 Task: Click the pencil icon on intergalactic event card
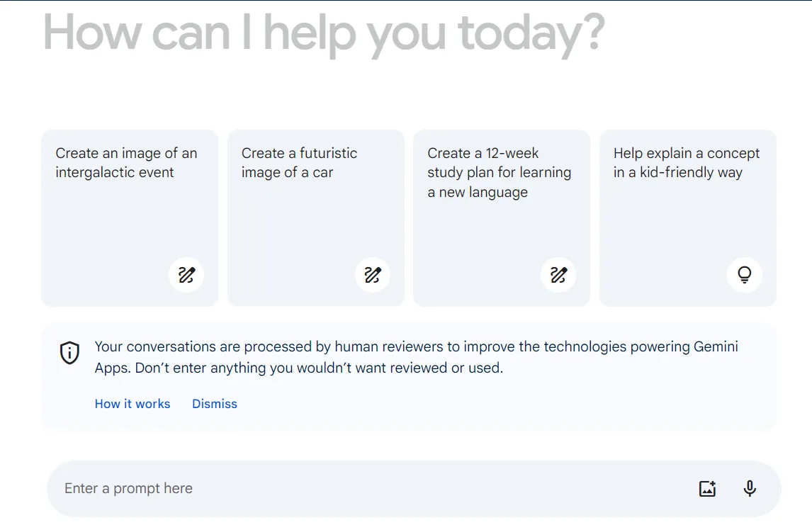[186, 275]
